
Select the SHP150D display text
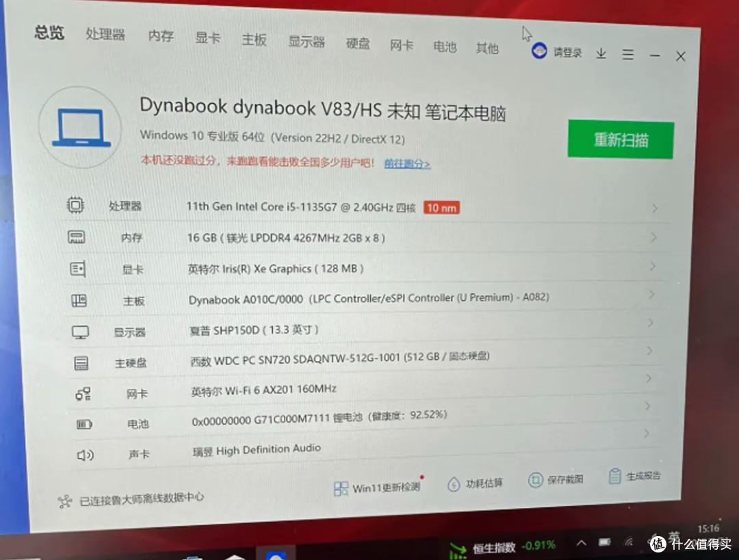point(254,330)
